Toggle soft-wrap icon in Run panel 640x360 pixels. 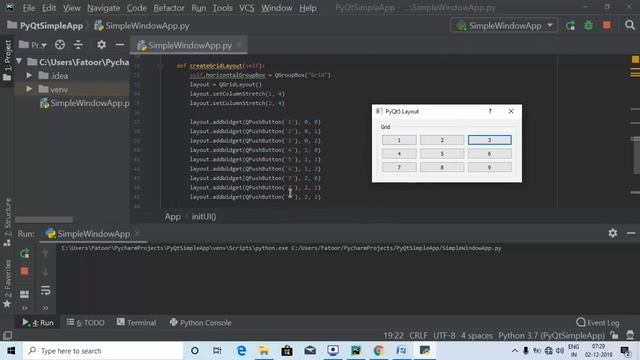click(45, 291)
